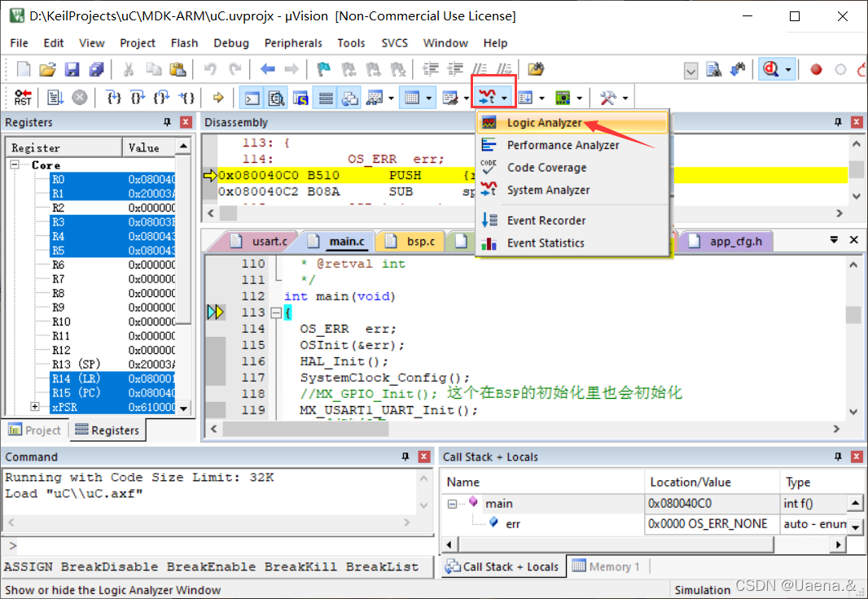Click the New file icon
Image resolution: width=868 pixels, height=599 pixels.
coord(24,69)
